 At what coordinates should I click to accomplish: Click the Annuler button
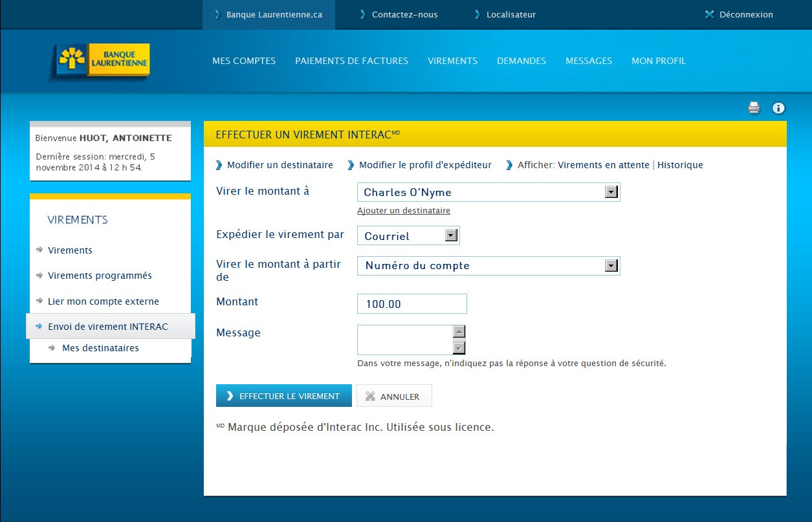[x=394, y=396]
